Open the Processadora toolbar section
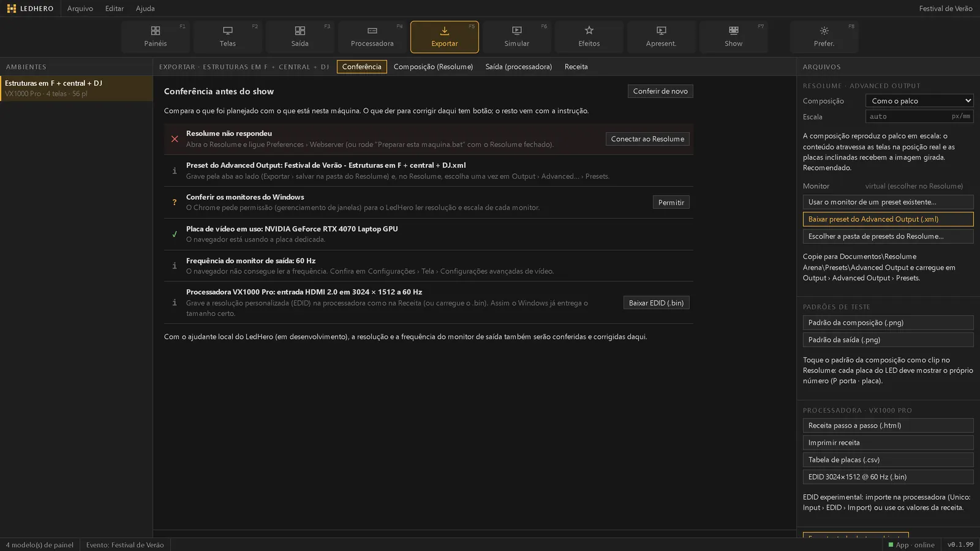This screenshot has width=980, height=551. pyautogui.click(x=372, y=37)
